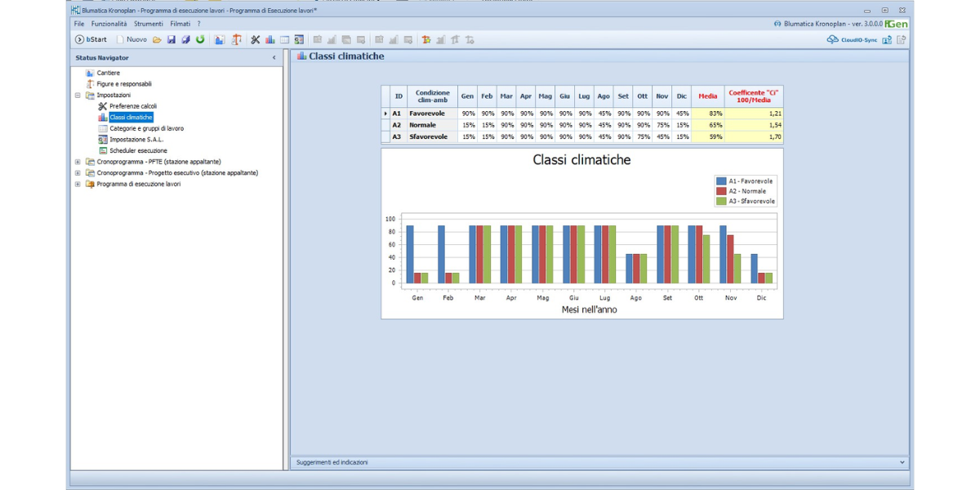Click the iGen logo icon
Viewport: 980px width, 490px height.
click(x=896, y=24)
